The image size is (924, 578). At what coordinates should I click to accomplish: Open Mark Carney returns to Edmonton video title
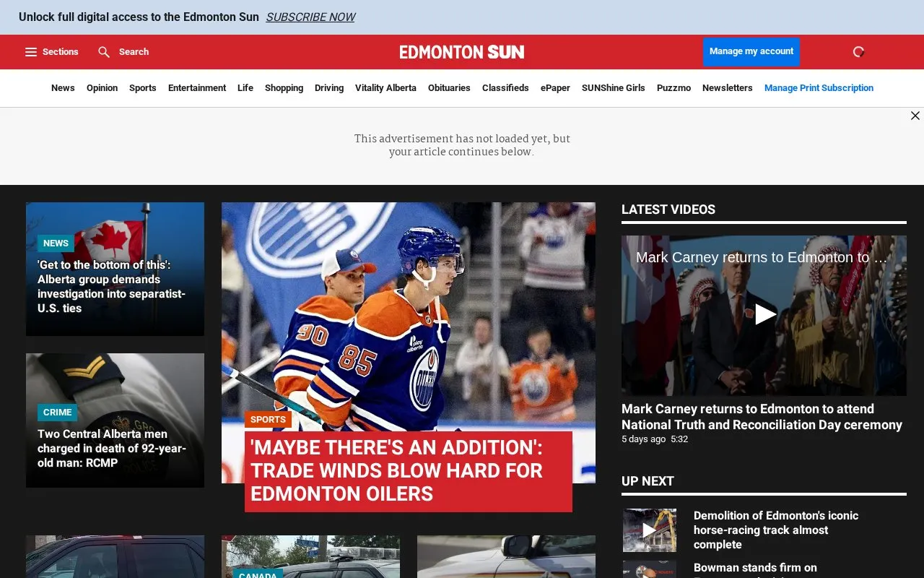[762, 417]
